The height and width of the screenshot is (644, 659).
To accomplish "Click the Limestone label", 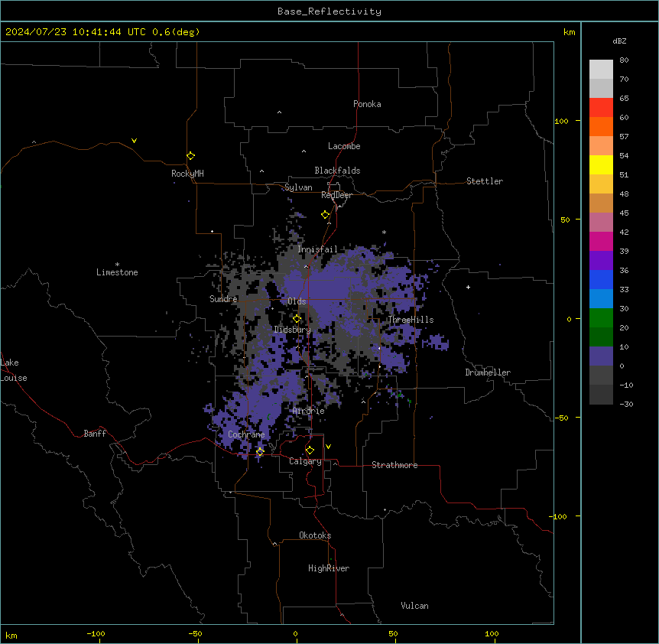I will pyautogui.click(x=117, y=272).
